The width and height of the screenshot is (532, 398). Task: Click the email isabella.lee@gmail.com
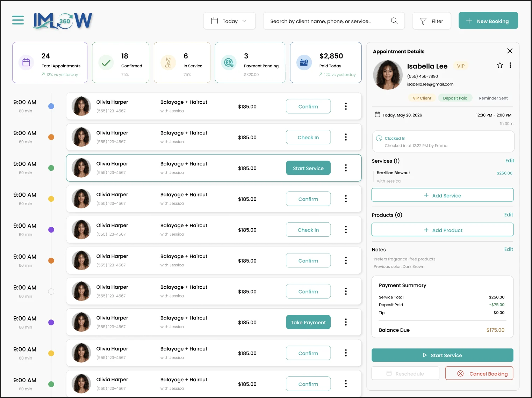click(x=430, y=84)
